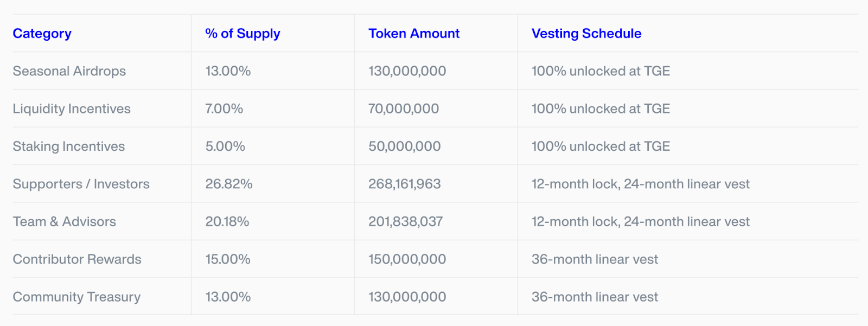Click the 201,838,037 token amount
This screenshot has height=326, width=868.
point(406,221)
